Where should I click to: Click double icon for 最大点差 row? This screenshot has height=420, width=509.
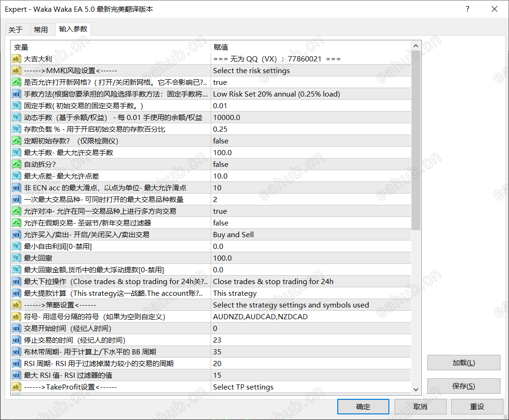(x=16, y=176)
